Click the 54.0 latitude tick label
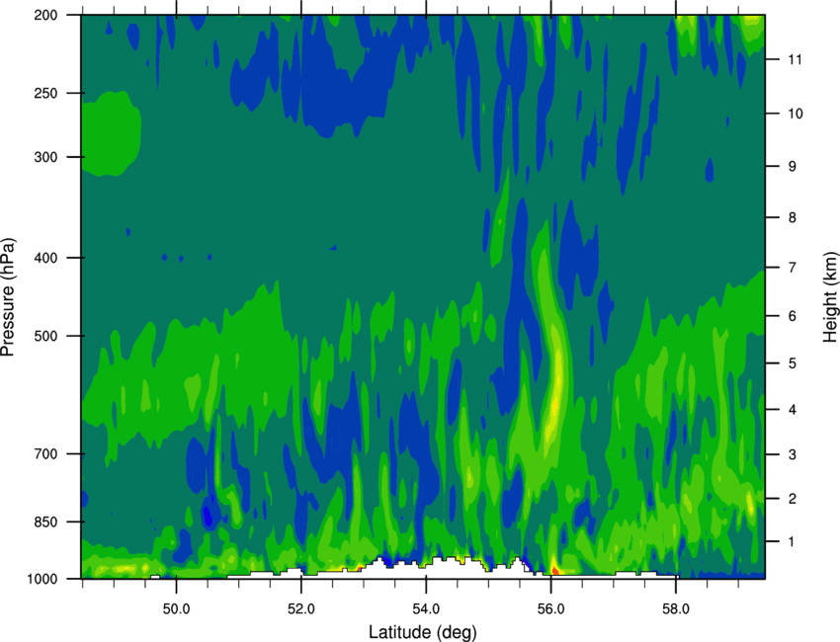The image size is (840, 642). 426,608
